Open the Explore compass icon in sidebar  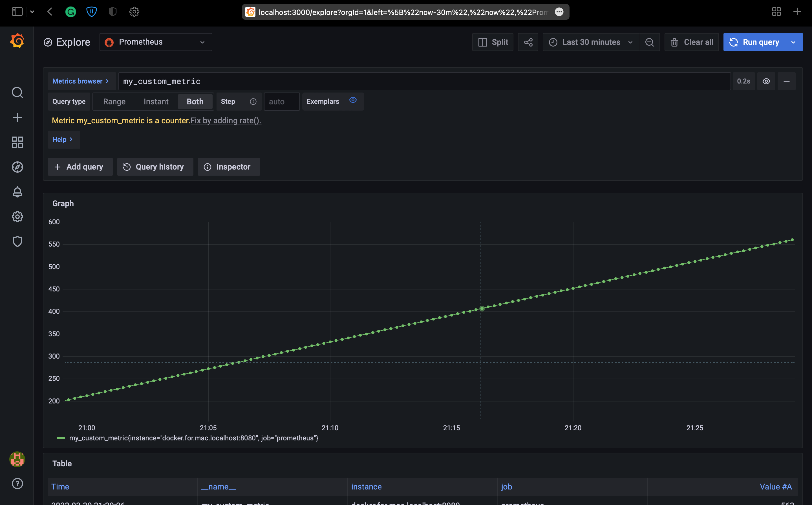[17, 167]
